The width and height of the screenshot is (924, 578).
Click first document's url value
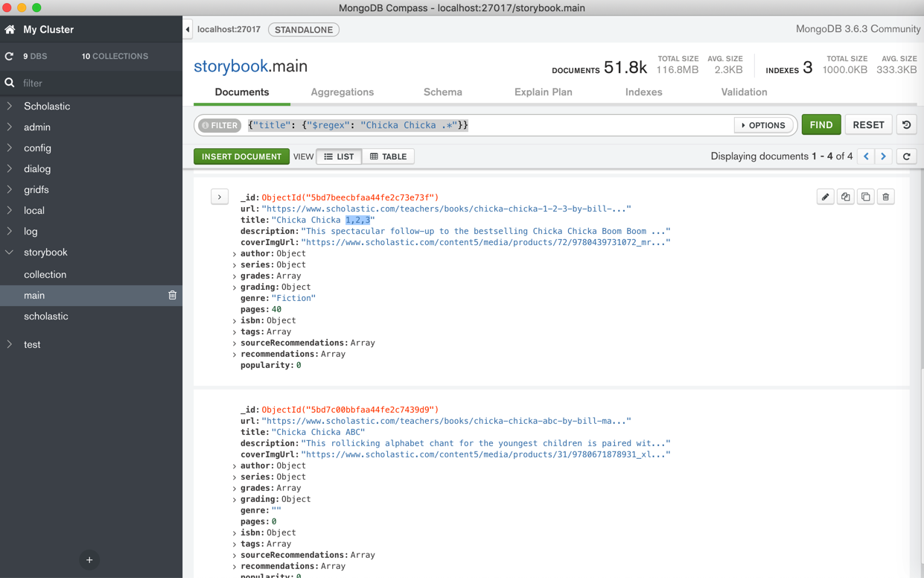[446, 209]
